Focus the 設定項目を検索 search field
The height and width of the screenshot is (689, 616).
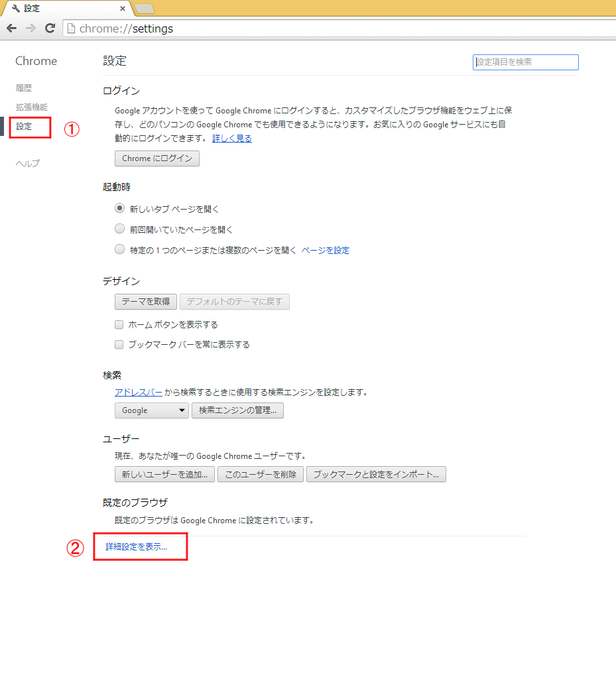525,62
